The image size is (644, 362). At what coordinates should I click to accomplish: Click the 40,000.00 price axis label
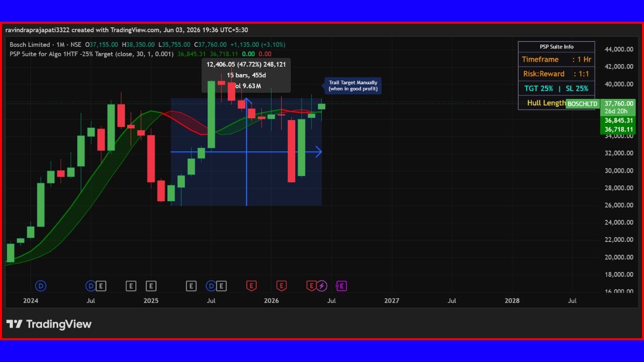tap(619, 84)
